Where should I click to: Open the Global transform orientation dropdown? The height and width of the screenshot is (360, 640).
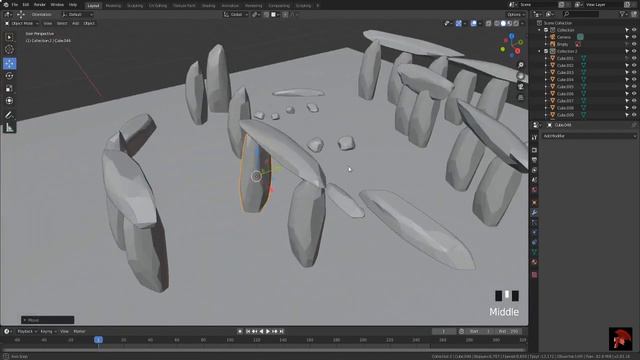[236, 14]
